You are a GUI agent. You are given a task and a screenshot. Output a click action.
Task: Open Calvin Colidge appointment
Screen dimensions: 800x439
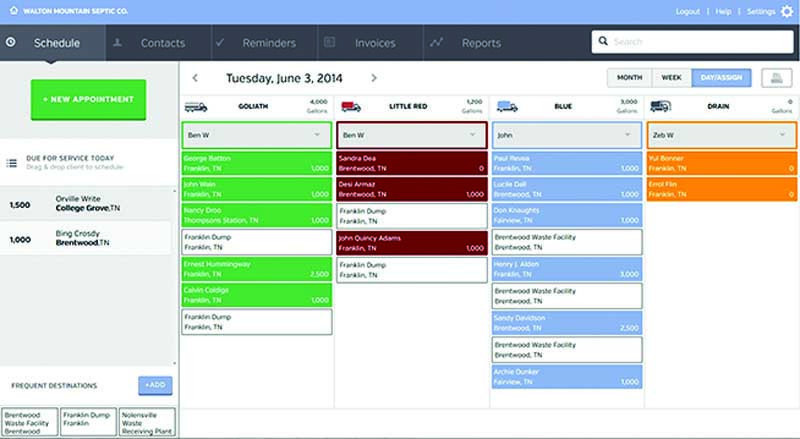pos(257,295)
